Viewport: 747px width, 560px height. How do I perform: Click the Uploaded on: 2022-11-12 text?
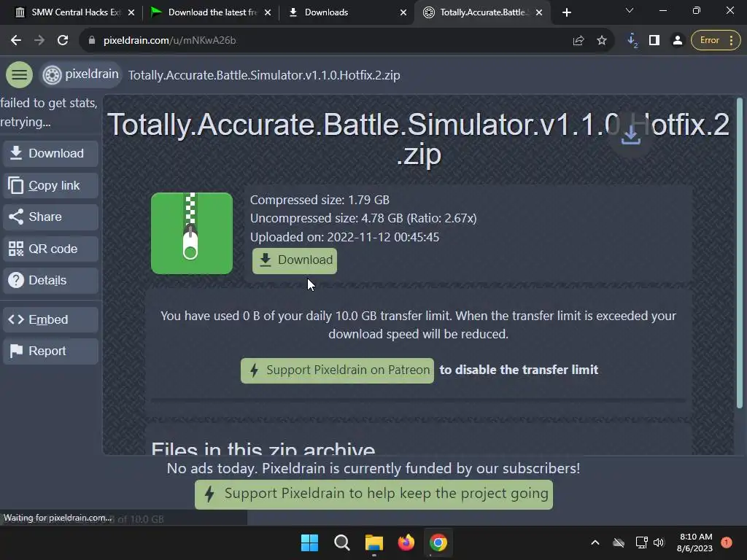(x=345, y=237)
